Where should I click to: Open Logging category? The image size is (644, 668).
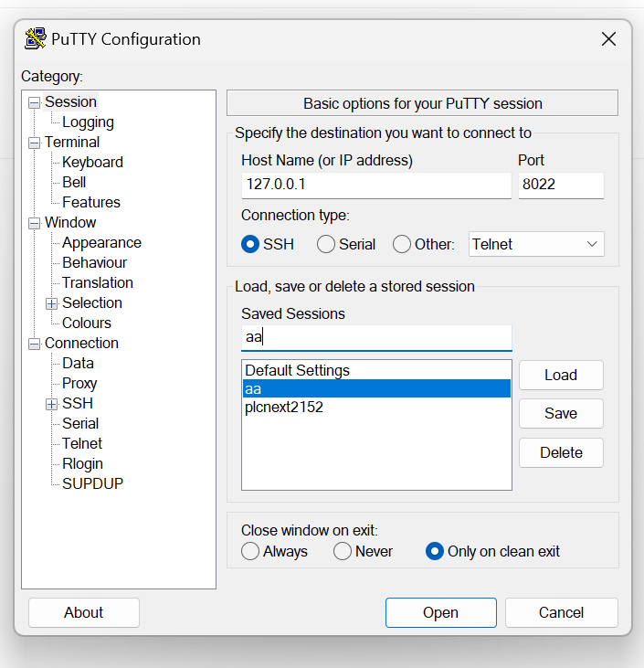tap(88, 122)
